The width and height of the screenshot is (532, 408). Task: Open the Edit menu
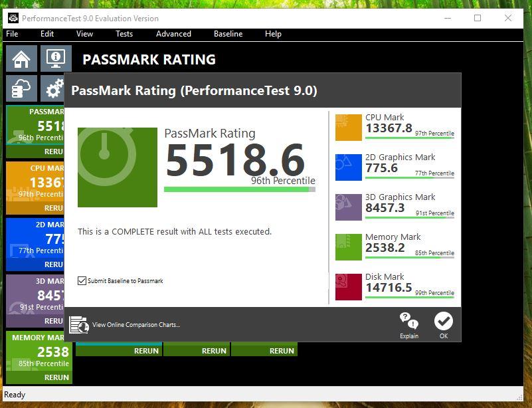pyautogui.click(x=47, y=34)
